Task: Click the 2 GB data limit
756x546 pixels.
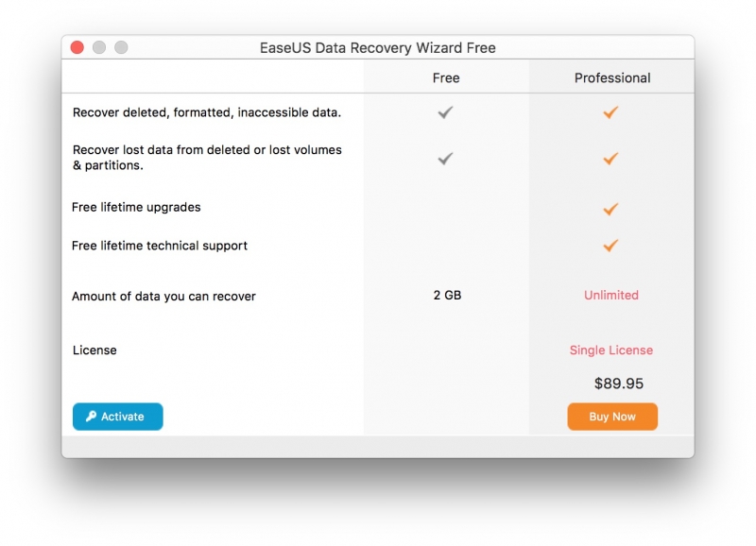Action: coord(447,295)
